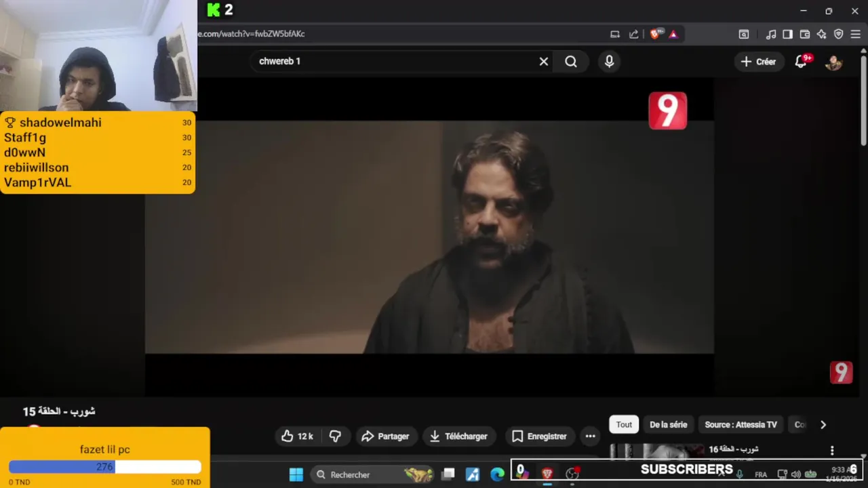Click the streamer's webcam feed
This screenshot has width=868, height=488.
tap(98, 56)
